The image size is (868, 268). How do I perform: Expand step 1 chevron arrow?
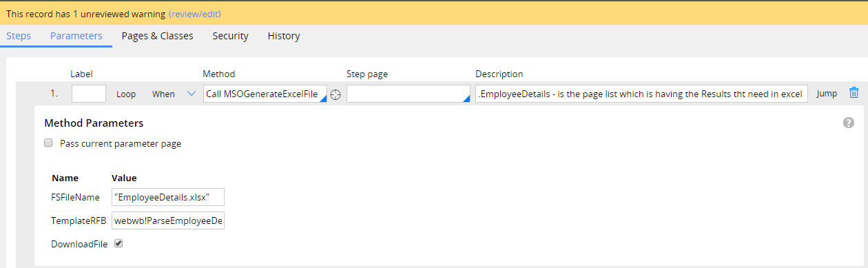coord(192,94)
